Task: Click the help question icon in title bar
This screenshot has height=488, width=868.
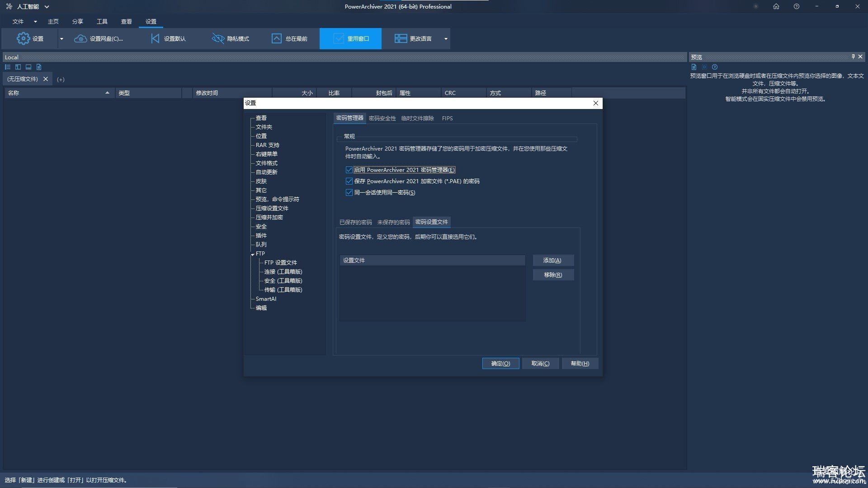Action: (797, 6)
